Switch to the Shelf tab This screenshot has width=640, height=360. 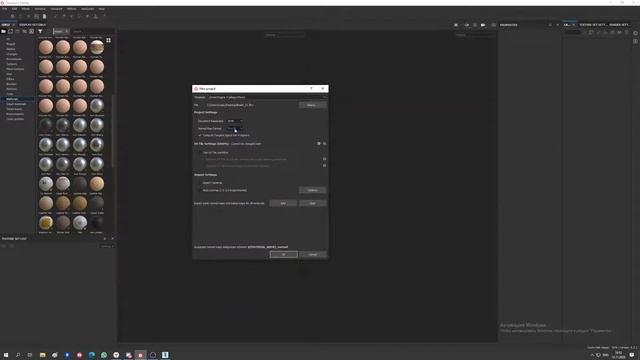coord(6,25)
